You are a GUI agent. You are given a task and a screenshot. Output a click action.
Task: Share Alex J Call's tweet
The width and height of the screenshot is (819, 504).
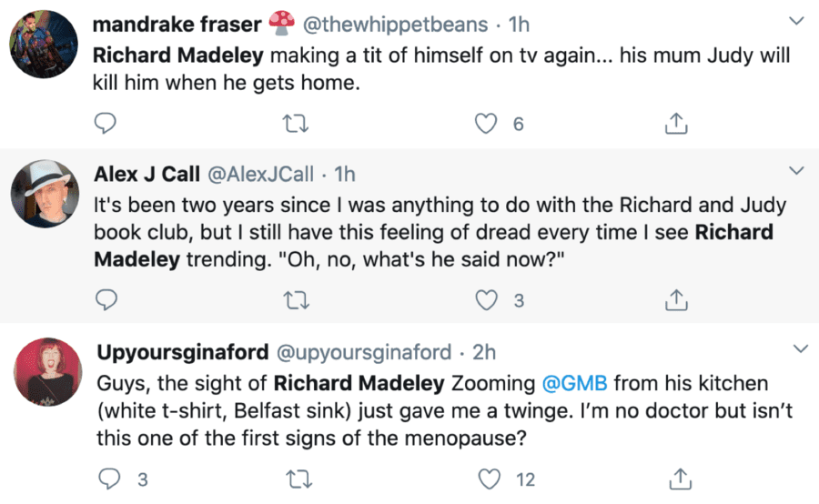(x=676, y=299)
